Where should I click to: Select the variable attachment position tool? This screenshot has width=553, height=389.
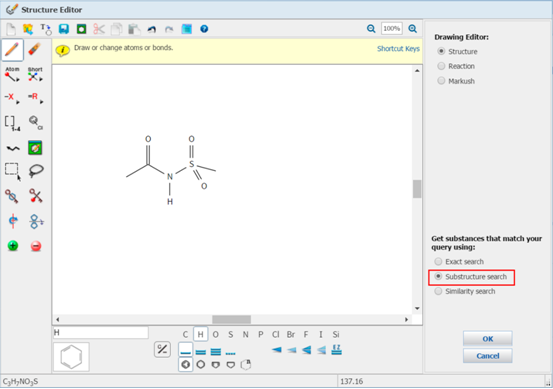[35, 123]
